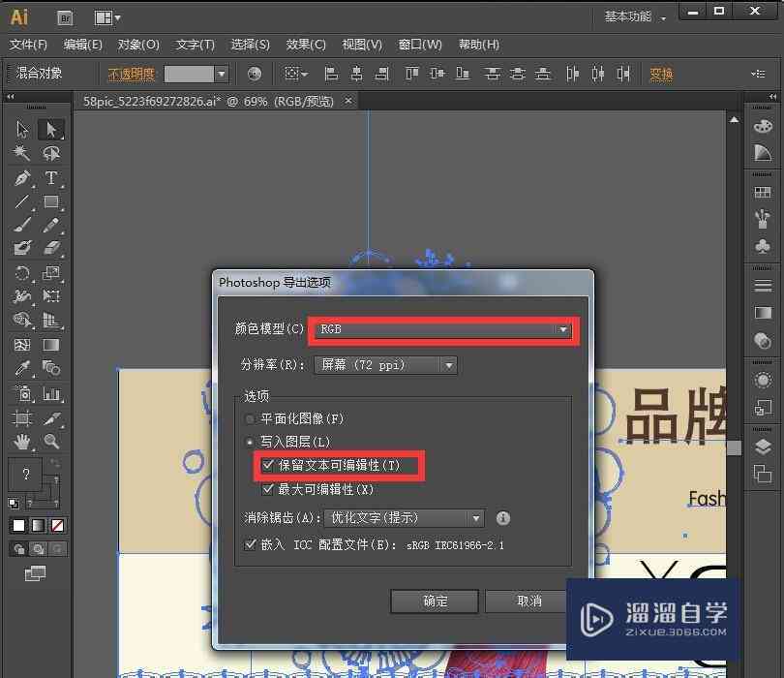Select the Lasso tool

click(51, 153)
